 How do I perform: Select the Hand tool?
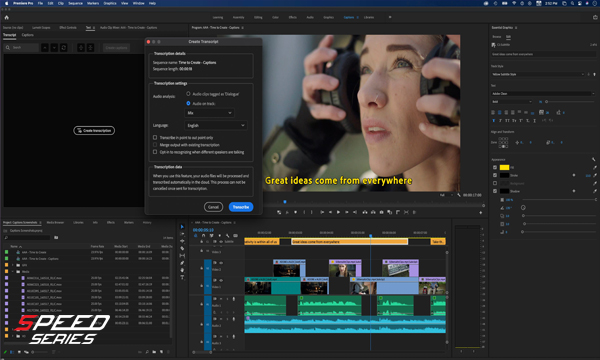tap(182, 270)
